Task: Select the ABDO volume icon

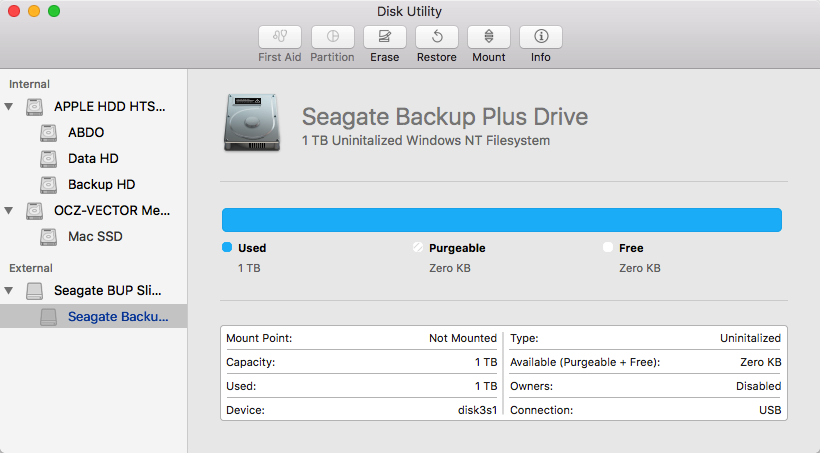Action: 49,133
